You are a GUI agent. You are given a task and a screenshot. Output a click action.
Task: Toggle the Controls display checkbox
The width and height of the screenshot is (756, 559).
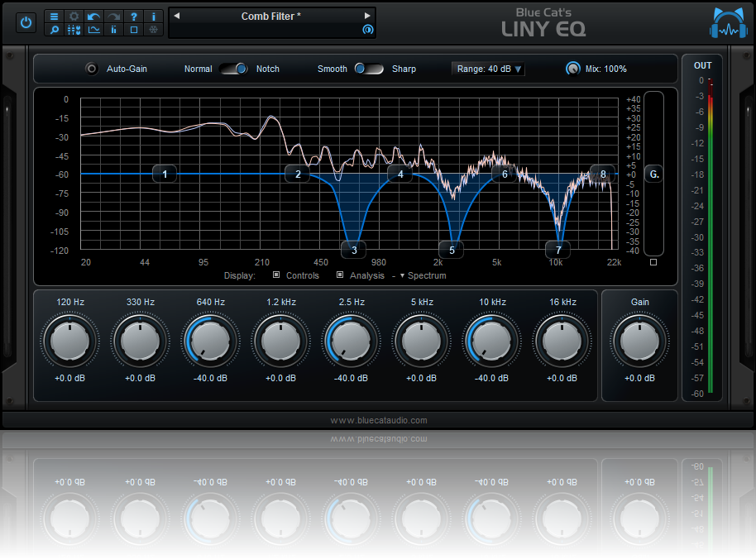(276, 275)
